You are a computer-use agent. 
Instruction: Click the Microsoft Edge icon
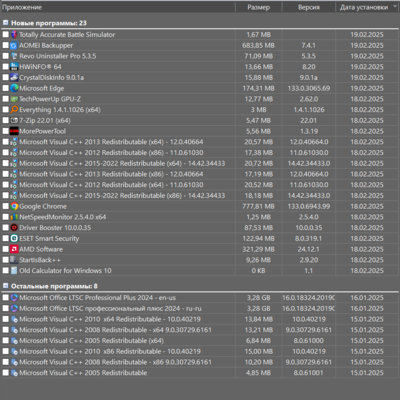click(x=14, y=88)
